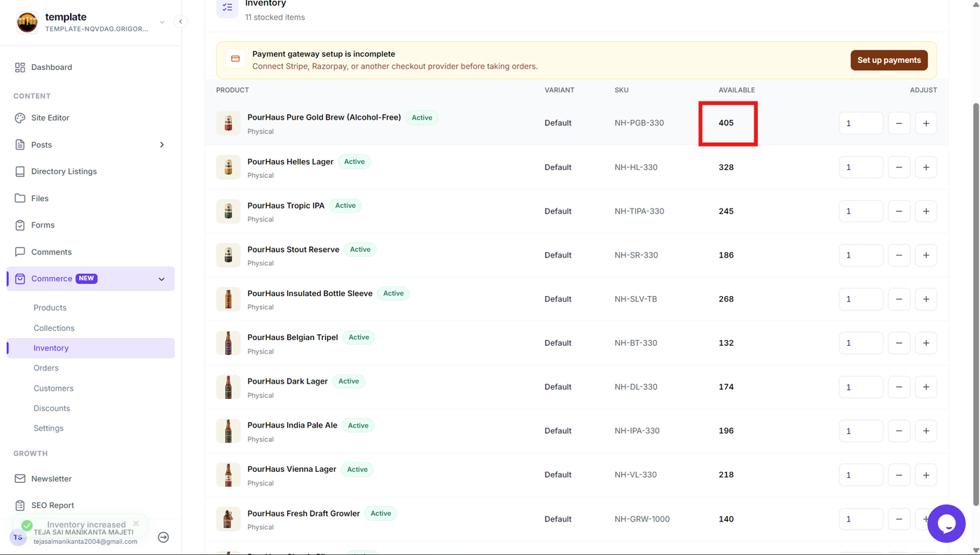980x555 pixels.
Task: Open the Discounts menu item
Action: [52, 408]
